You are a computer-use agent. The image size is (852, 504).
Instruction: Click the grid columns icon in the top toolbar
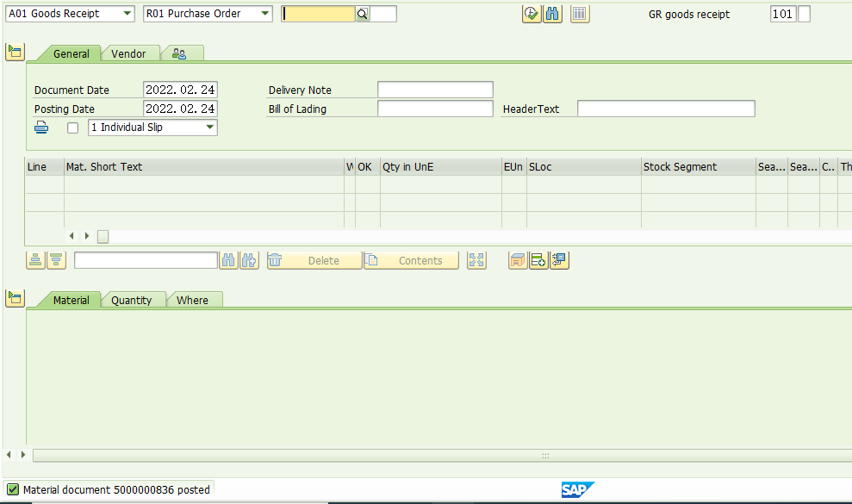pos(580,14)
